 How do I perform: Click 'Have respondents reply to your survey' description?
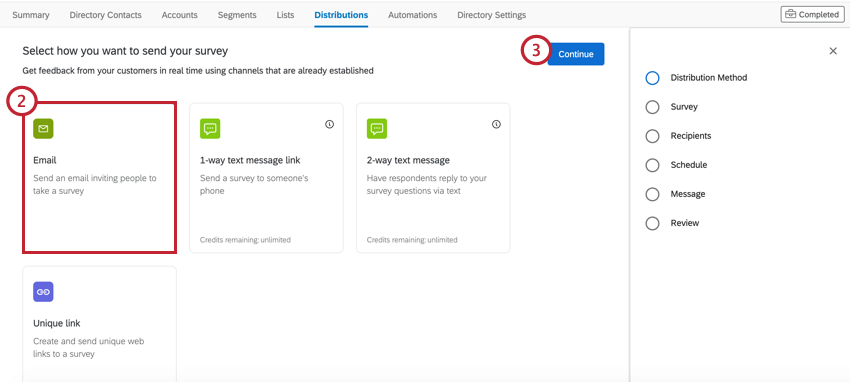[x=427, y=184]
